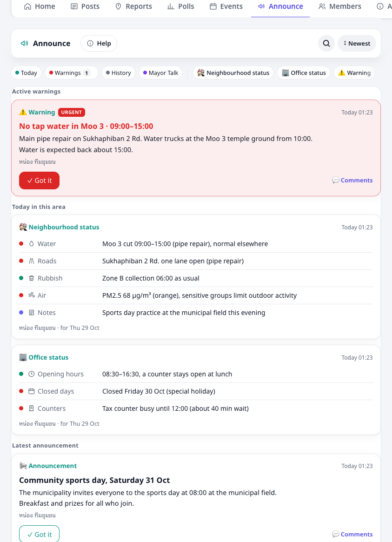This screenshot has height=542, width=392.
Task: Click the water drop icon in Neighbourhood status
Action: point(32,244)
